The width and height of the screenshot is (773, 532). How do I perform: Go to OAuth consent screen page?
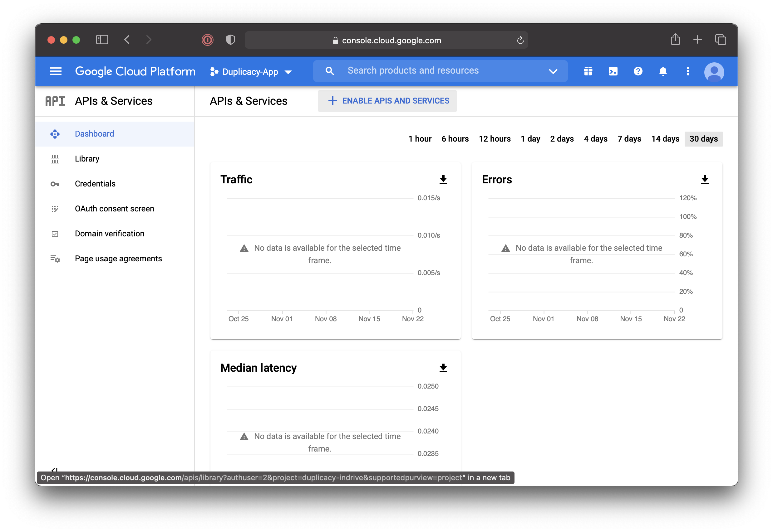pyautogui.click(x=115, y=209)
